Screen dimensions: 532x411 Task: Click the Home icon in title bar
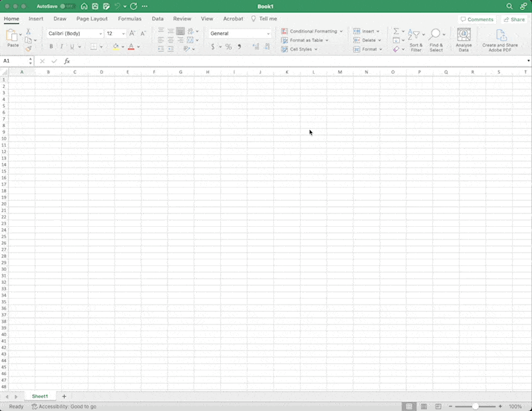(x=84, y=6)
